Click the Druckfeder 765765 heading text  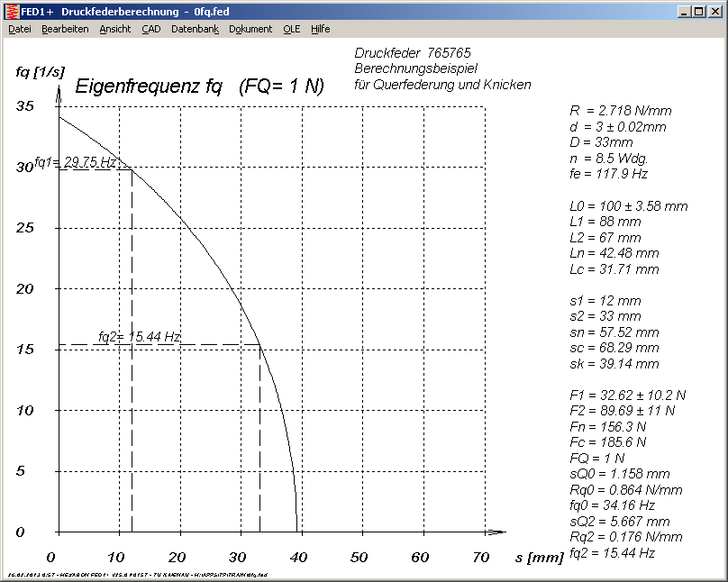coord(413,53)
